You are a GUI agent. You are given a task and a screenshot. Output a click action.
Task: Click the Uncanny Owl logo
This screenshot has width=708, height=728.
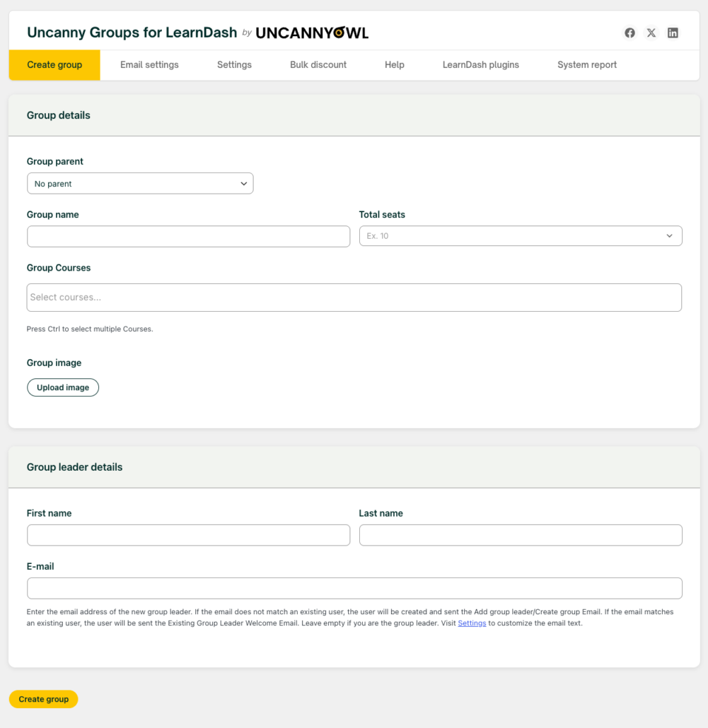312,33
